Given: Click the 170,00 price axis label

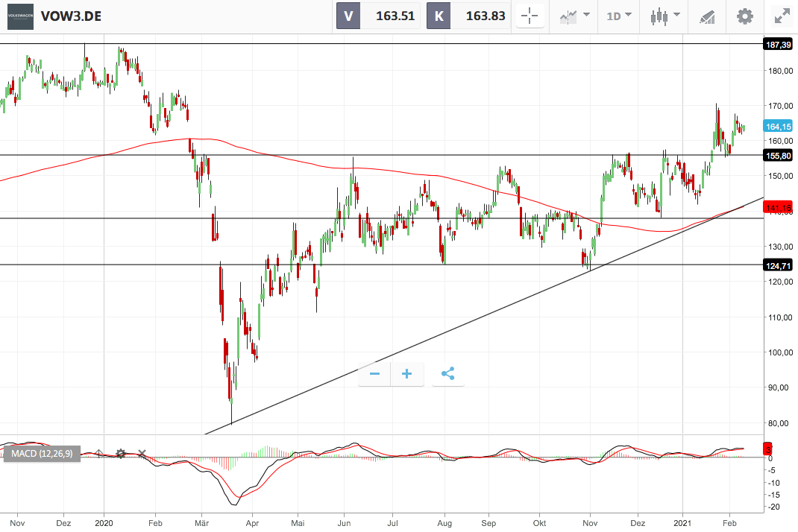Looking at the screenshot, I should (x=781, y=106).
